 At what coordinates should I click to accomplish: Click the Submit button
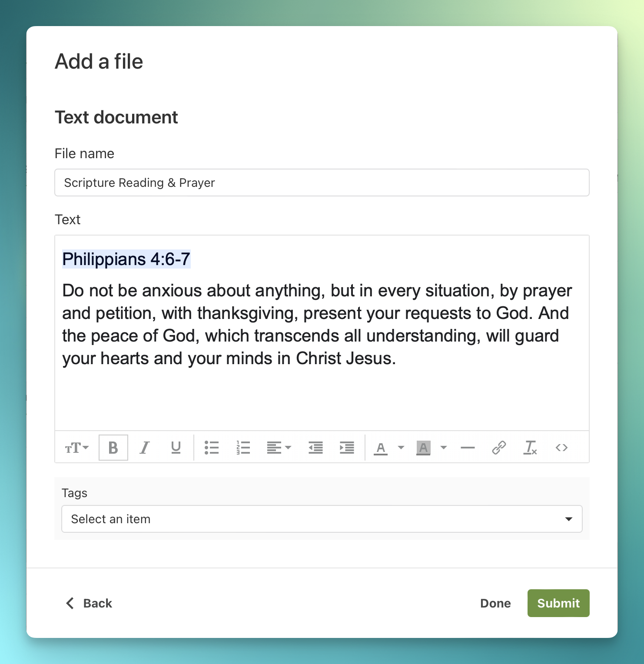click(x=558, y=603)
